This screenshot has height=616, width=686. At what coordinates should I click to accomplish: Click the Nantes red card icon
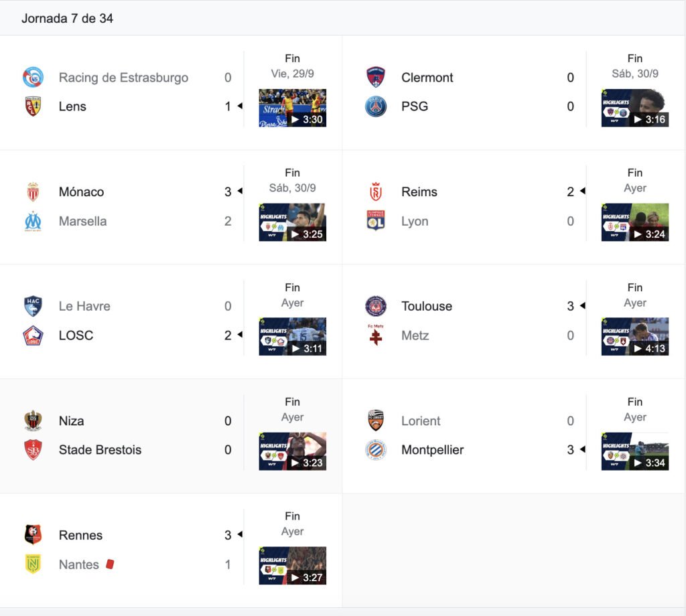[x=110, y=564]
